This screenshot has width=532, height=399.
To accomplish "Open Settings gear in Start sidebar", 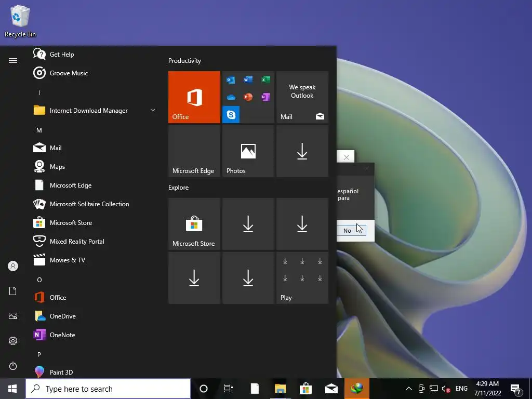I will click(x=13, y=341).
